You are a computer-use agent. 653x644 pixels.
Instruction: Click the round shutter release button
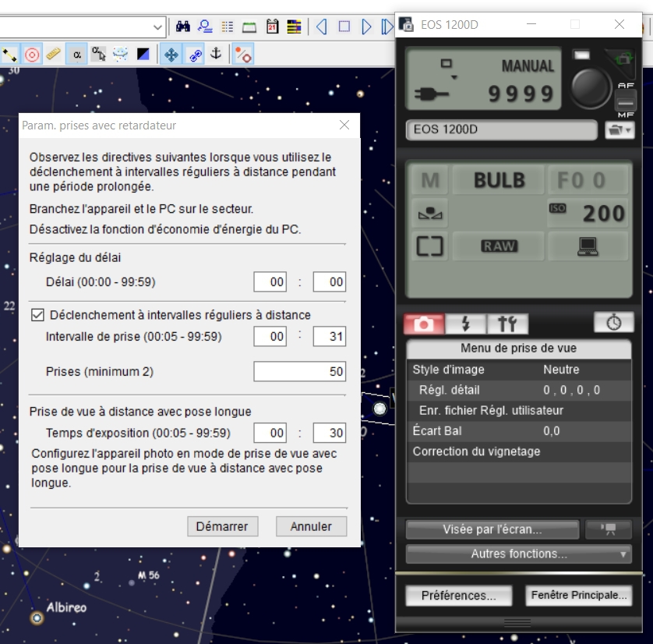point(590,87)
